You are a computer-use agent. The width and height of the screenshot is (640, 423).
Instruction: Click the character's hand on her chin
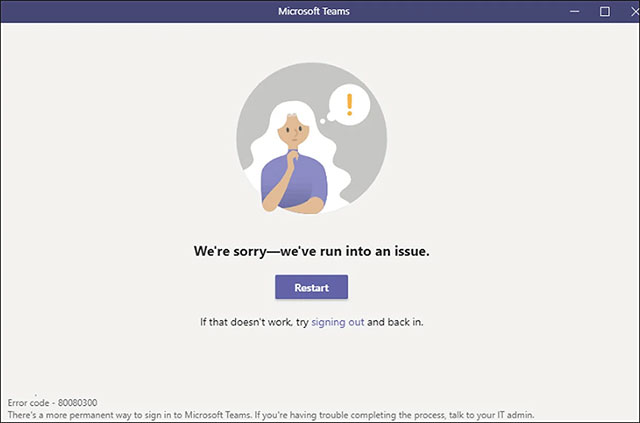point(292,159)
